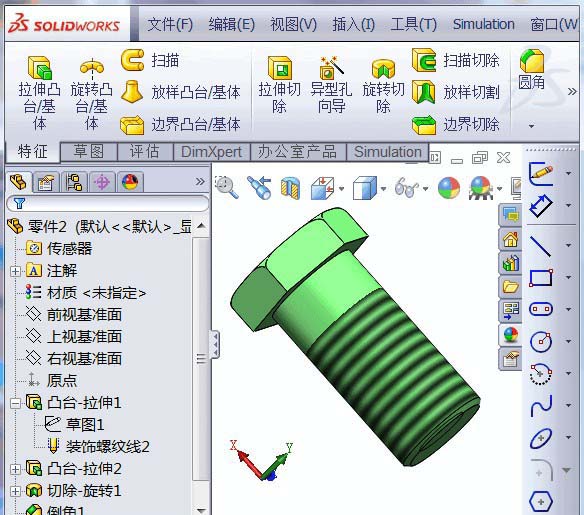Open SolidWorks Resources home icon in task pane
The image size is (584, 515).
pos(511,239)
